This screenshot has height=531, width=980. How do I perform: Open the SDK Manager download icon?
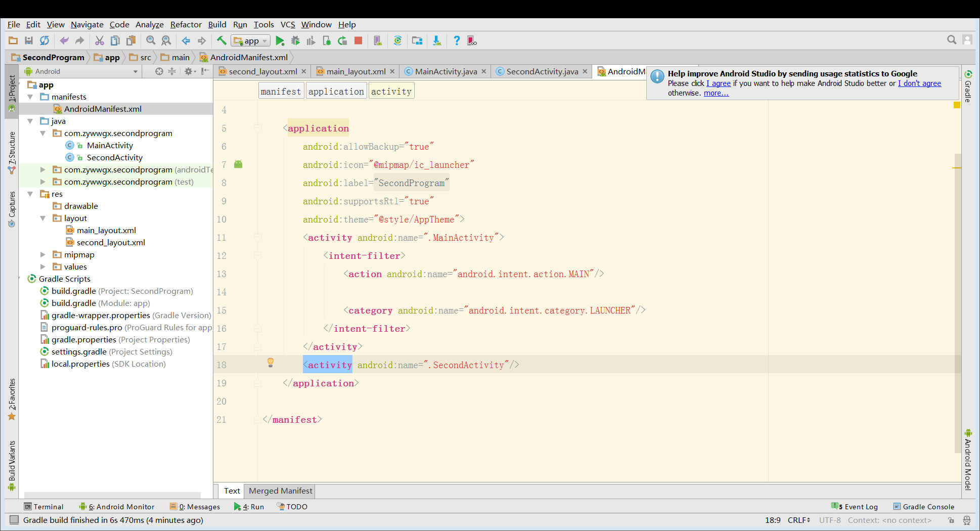pyautogui.click(x=436, y=41)
